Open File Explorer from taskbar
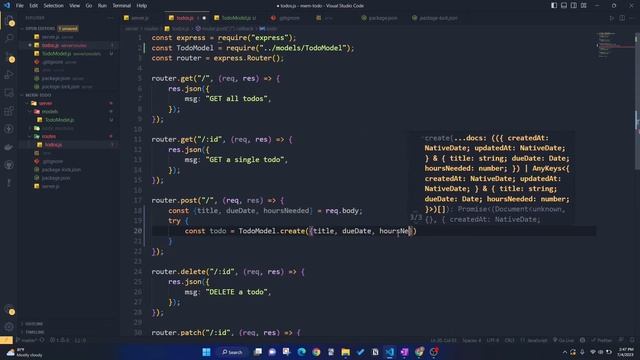The image size is (640, 360). pyautogui.click(x=345, y=352)
